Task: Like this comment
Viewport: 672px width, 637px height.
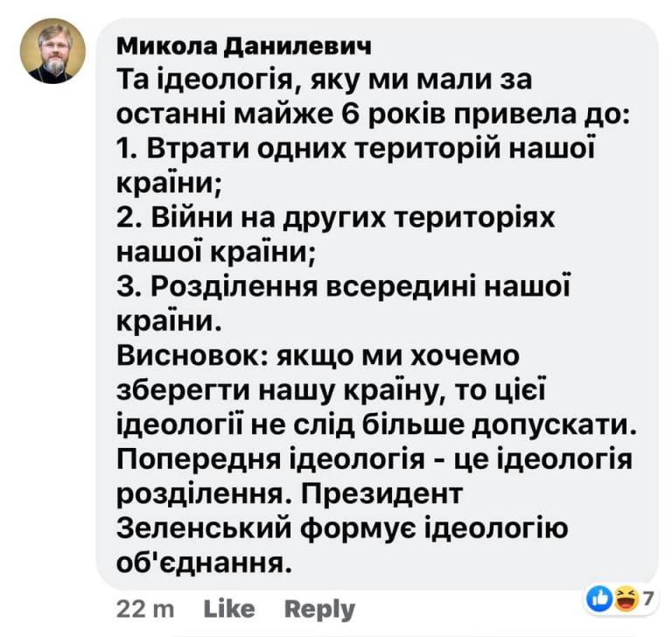Action: (229, 609)
